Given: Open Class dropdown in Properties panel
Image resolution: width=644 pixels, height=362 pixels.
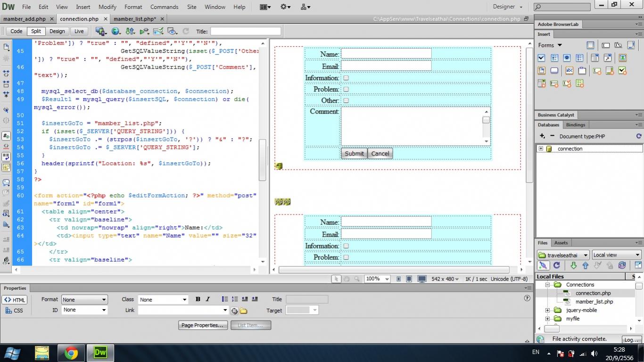Looking at the screenshot, I should click(163, 299).
